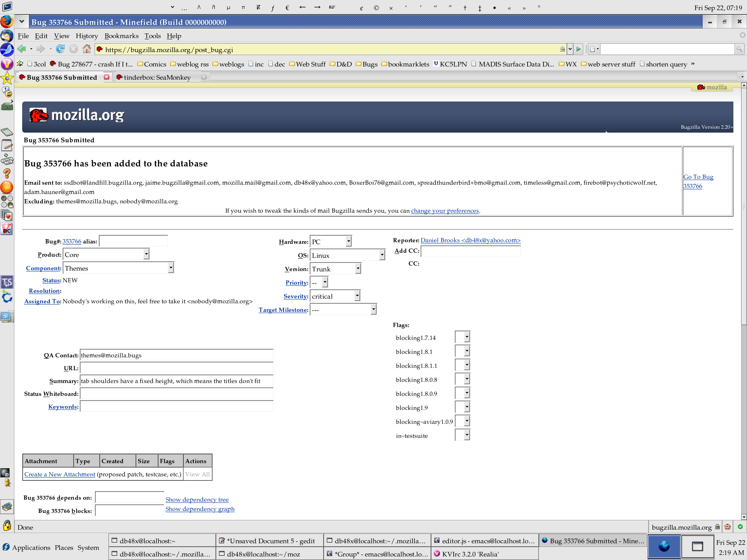The width and height of the screenshot is (747, 560).
Task: Open the blocking1.9 flag dropdown
Action: 463,407
